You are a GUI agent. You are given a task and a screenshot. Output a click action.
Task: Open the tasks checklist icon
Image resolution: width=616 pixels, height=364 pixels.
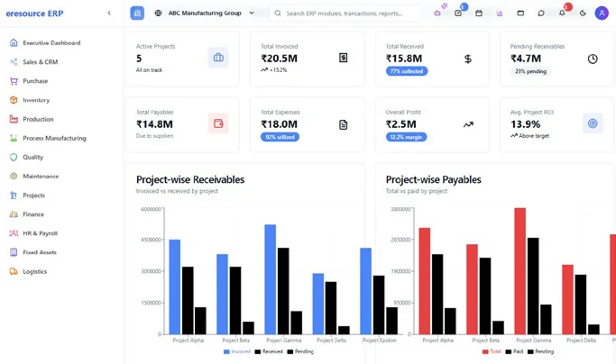pyautogui.click(x=458, y=14)
